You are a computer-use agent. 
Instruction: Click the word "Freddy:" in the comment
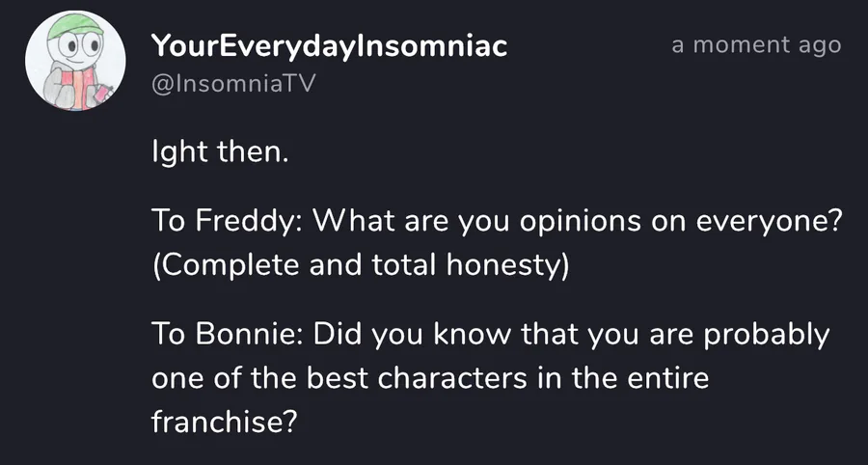click(248, 223)
